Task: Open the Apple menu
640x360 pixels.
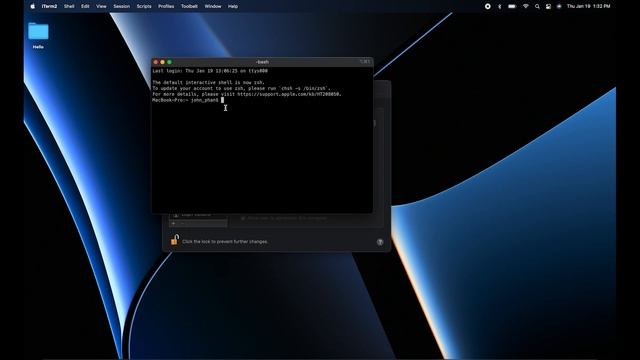Action: 33,6
